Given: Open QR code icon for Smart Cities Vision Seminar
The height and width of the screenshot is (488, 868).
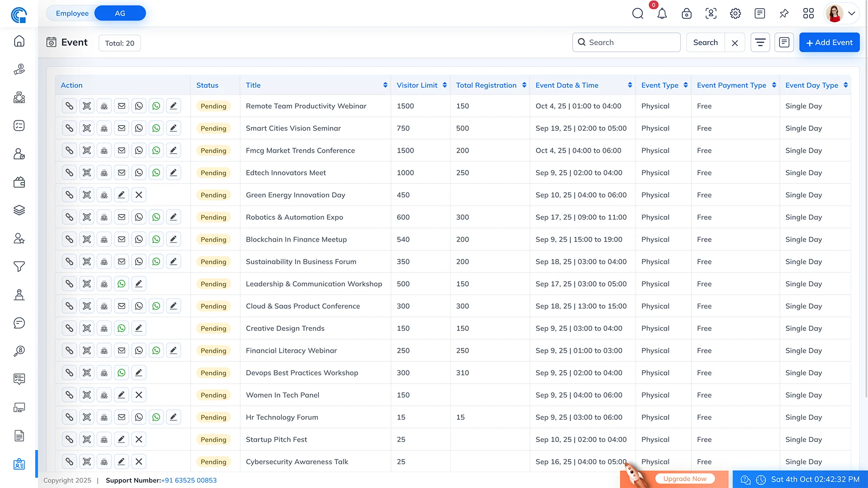Looking at the screenshot, I should tap(87, 128).
